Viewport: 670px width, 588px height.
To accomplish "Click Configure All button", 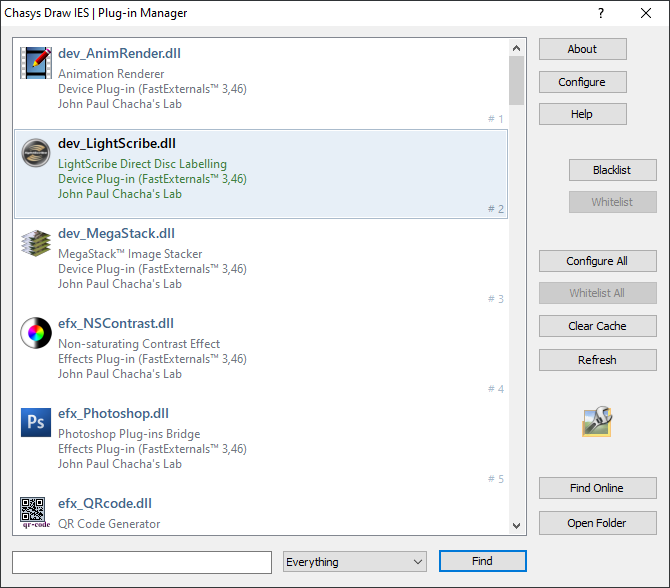I will 597,261.
